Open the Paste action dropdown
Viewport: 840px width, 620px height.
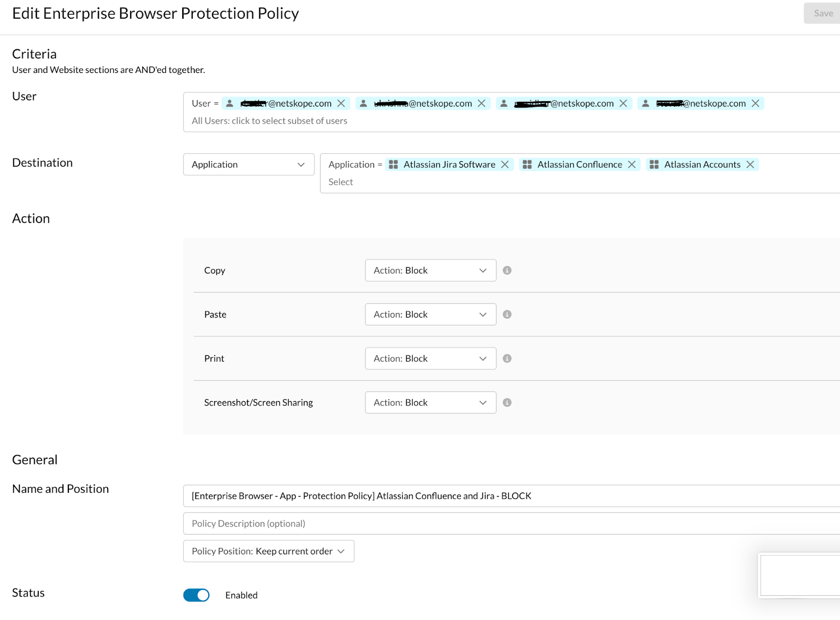pyautogui.click(x=430, y=314)
